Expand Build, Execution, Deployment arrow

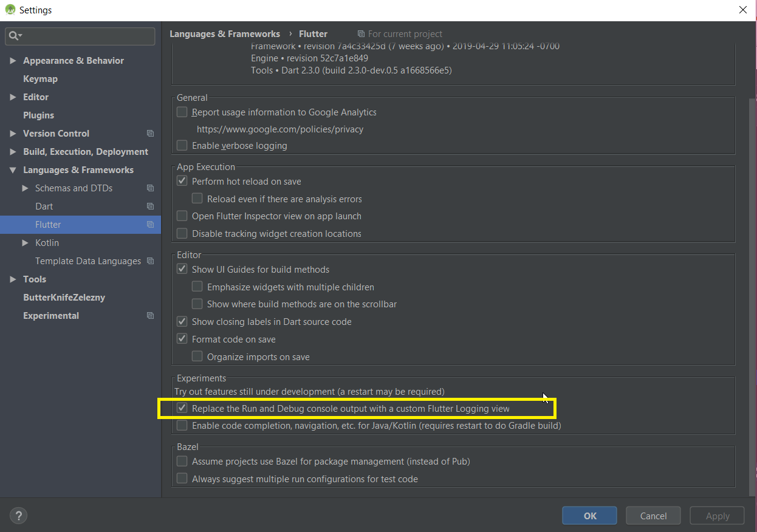13,152
